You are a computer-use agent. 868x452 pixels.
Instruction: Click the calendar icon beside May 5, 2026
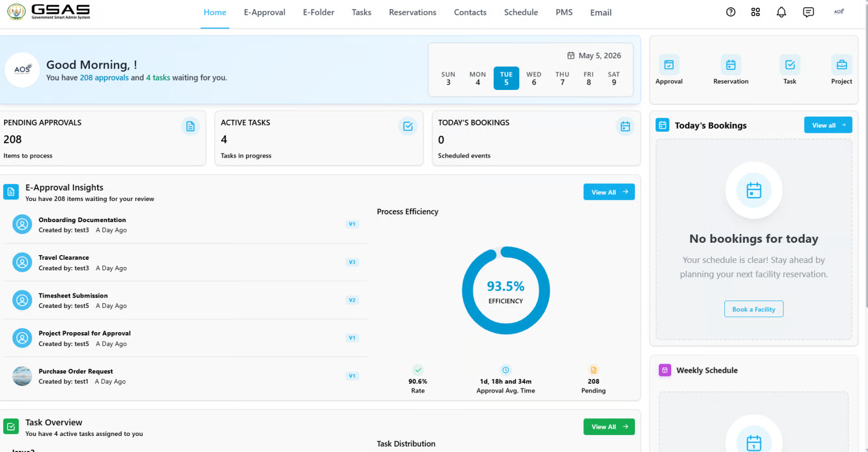coord(570,55)
